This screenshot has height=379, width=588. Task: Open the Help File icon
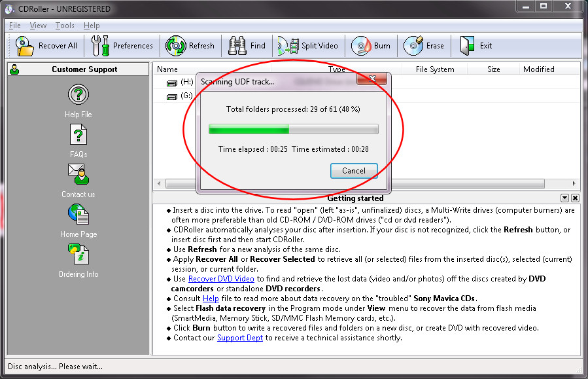click(x=78, y=94)
